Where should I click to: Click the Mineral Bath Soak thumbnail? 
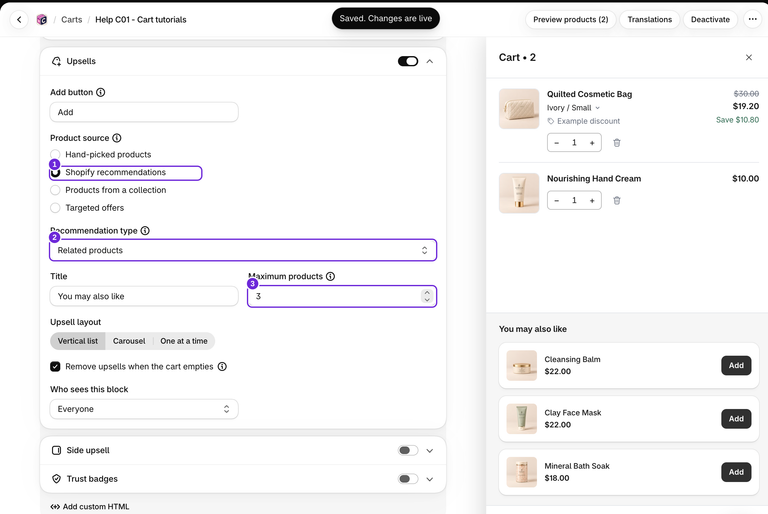521,472
